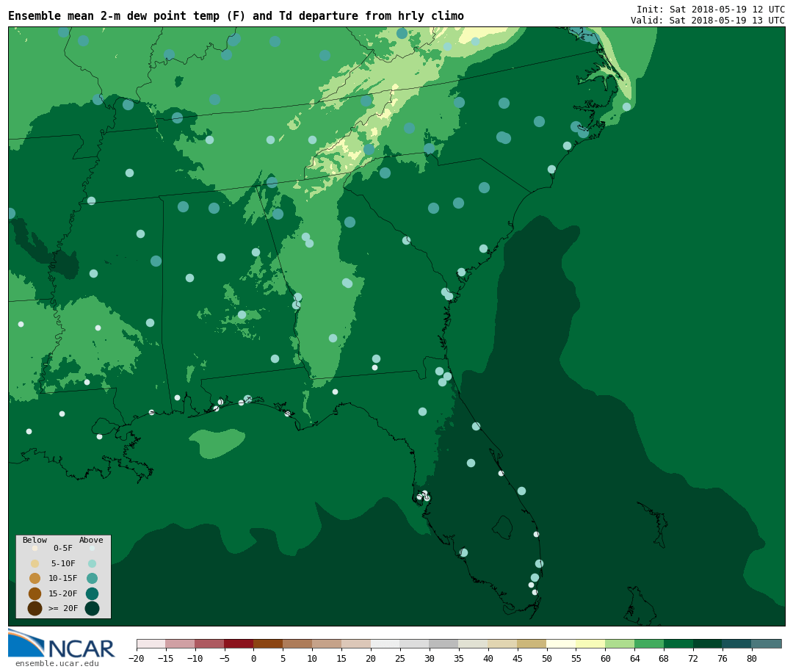Viewport: 793px width, 672px height.
Task: Click the Below 0-5F legend circle
Action: (x=35, y=548)
